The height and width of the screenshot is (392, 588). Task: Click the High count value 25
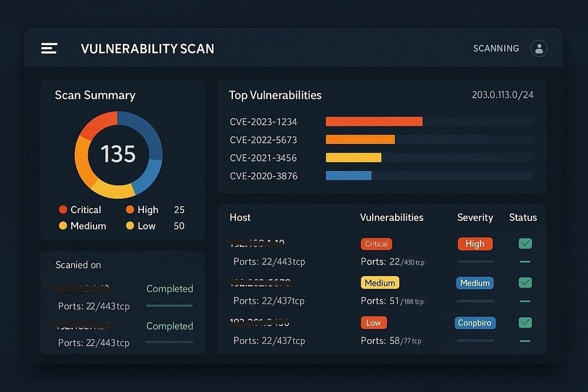179,210
